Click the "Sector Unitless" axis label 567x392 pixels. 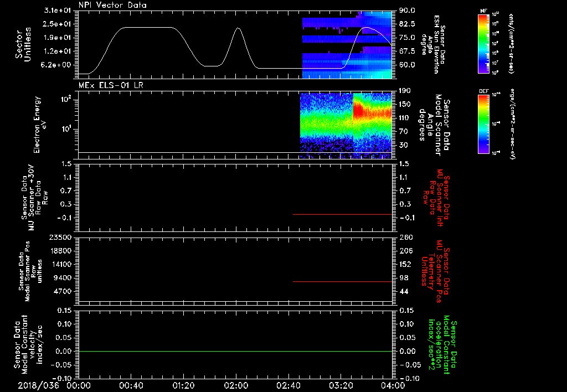[x=23, y=44]
